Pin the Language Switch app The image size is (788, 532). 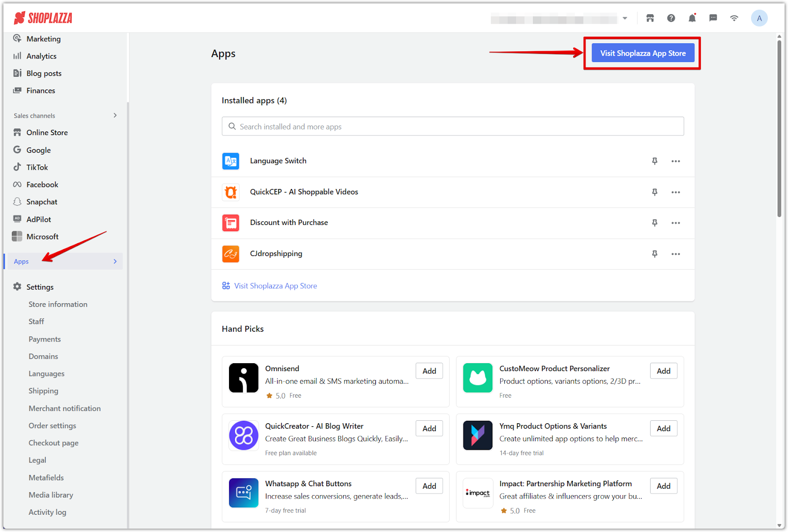click(655, 161)
